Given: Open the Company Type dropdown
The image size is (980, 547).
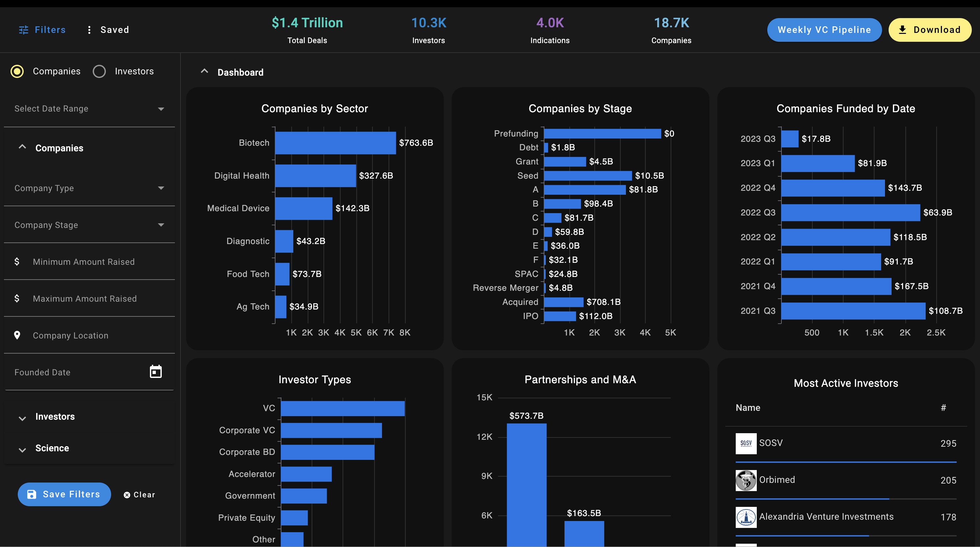Looking at the screenshot, I should (x=89, y=188).
